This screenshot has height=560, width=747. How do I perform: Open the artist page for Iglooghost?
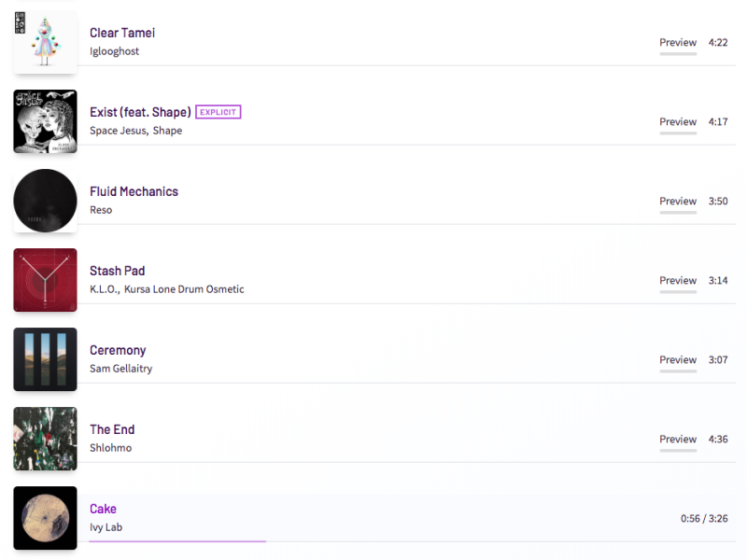pyautogui.click(x=114, y=51)
